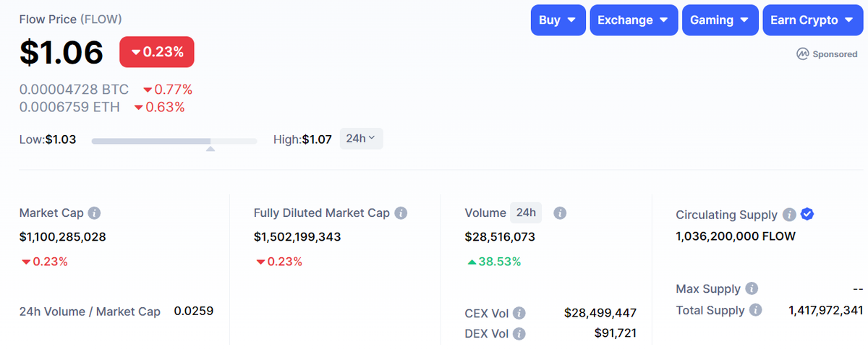Click the 1,036,200,000 FLOW circulating supply value
This screenshot has height=352, width=868.
(x=735, y=236)
